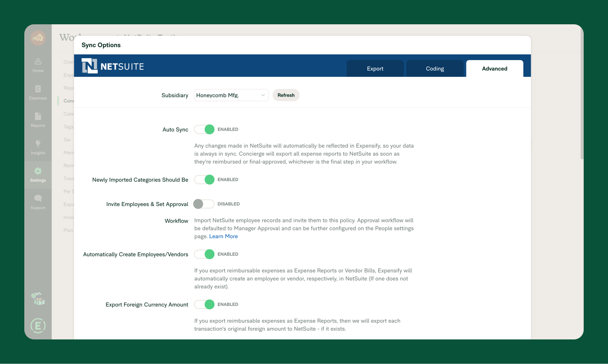Viewport: 608px width, 364px height.
Task: Toggle Automatically Create Employees/Vendors switch
Action: pyautogui.click(x=204, y=254)
